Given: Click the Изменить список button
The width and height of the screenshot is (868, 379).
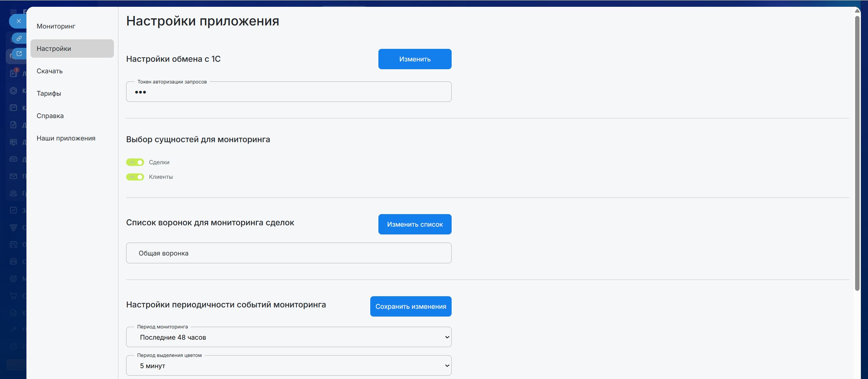Looking at the screenshot, I should pyautogui.click(x=415, y=224).
